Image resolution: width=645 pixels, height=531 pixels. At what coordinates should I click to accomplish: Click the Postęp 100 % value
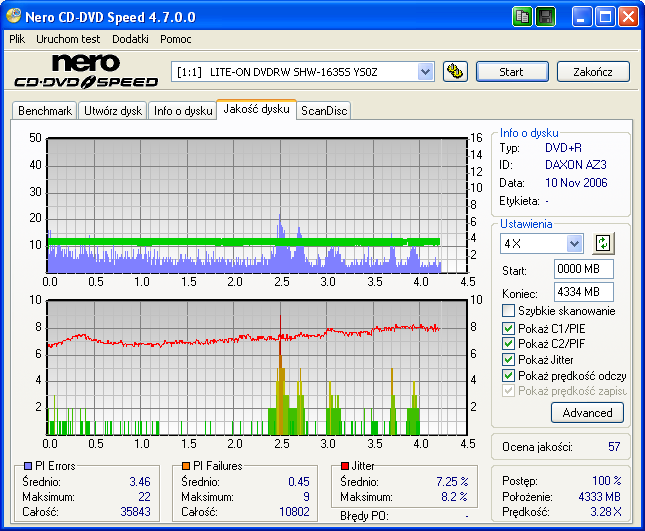point(606,480)
